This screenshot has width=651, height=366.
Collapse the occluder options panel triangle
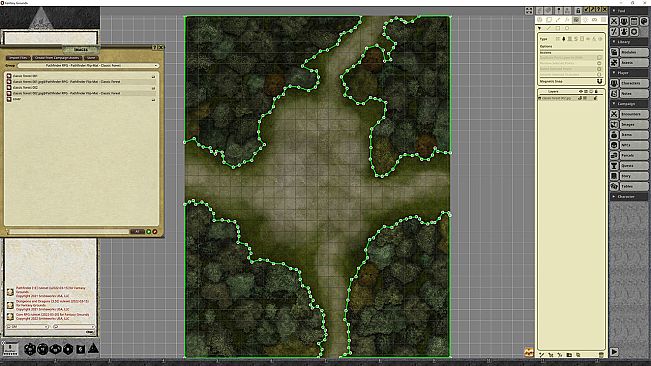click(x=539, y=28)
